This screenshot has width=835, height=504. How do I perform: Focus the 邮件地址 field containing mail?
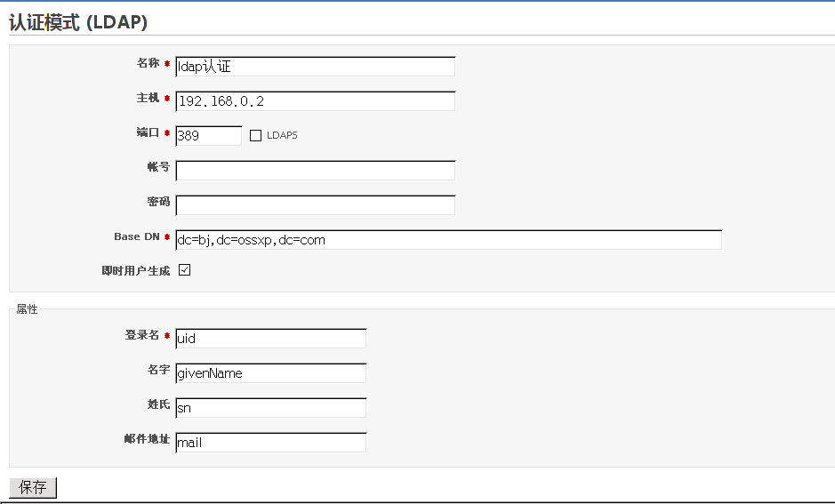coord(270,443)
